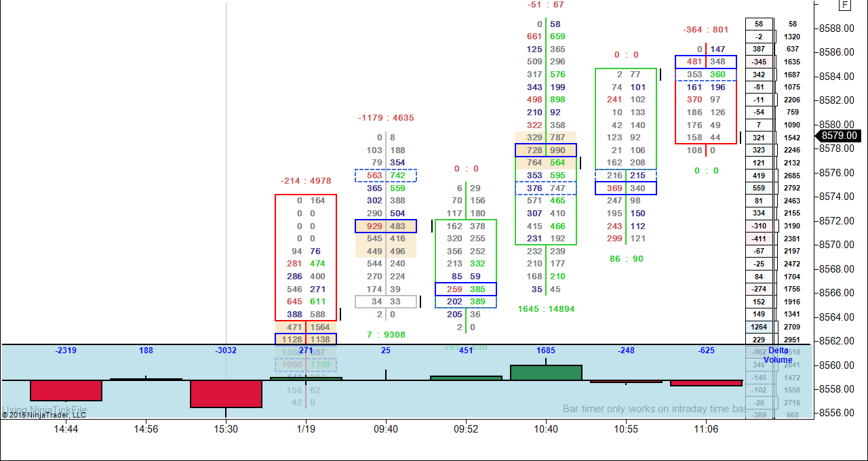Click the 2792 volume cell in the right column
The height and width of the screenshot is (461, 868).
pyautogui.click(x=792, y=188)
